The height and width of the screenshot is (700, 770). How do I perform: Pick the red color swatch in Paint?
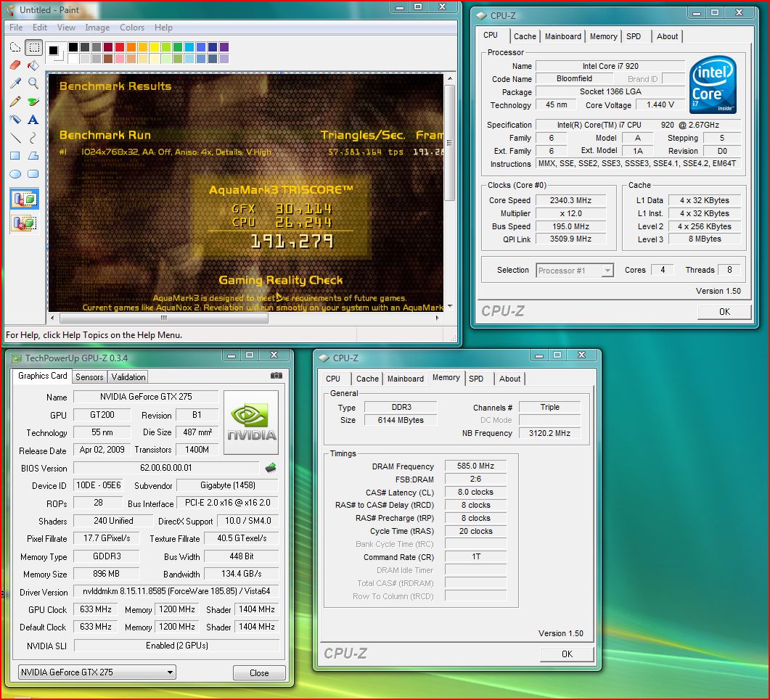pos(119,47)
